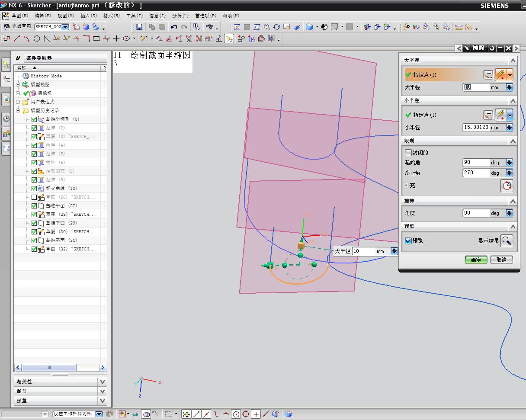The image size is (526, 420).
Task: Open the 仅在工作部件内部 selection scope dropdown
Action: [99, 414]
